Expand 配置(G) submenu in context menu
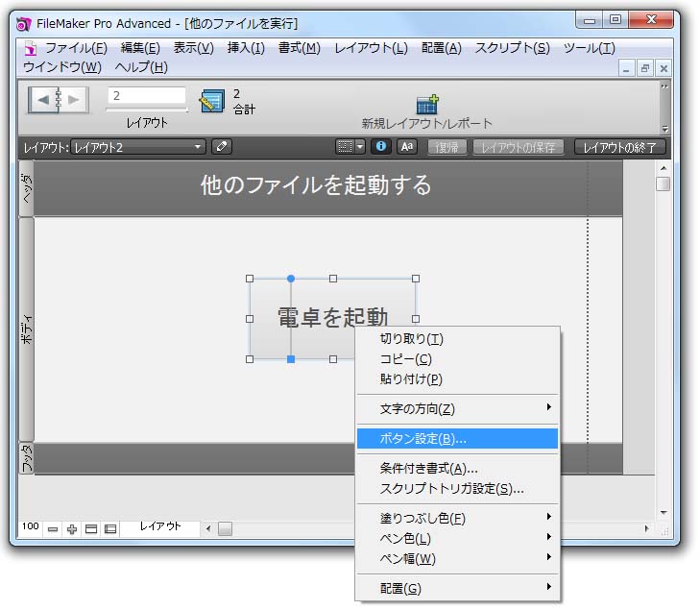Image resolution: width=700 pixels, height=610 pixels. tap(457, 588)
